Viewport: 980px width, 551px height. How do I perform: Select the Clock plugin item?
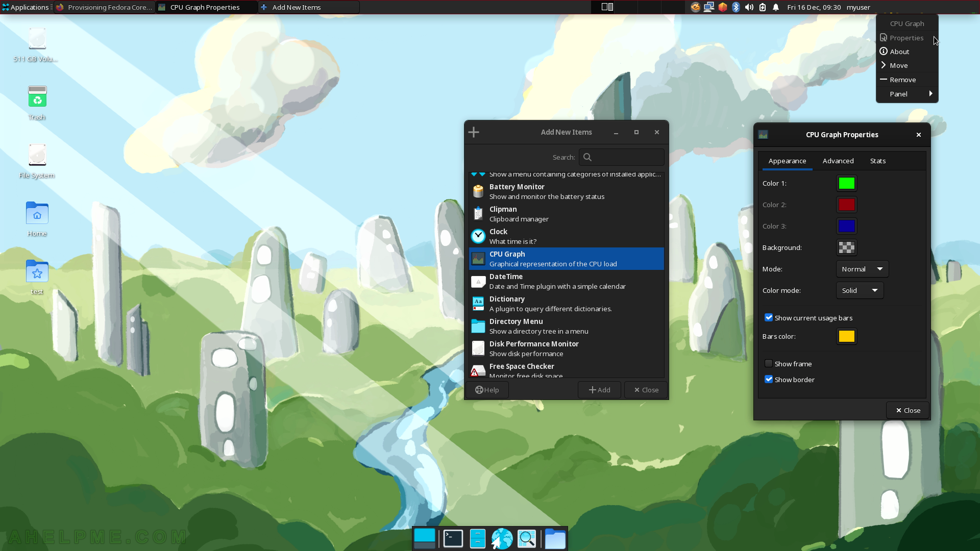566,236
